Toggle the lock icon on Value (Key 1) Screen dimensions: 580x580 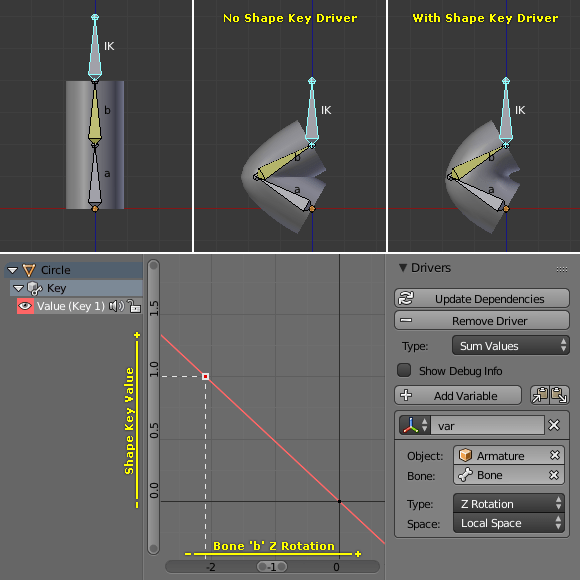[134, 306]
